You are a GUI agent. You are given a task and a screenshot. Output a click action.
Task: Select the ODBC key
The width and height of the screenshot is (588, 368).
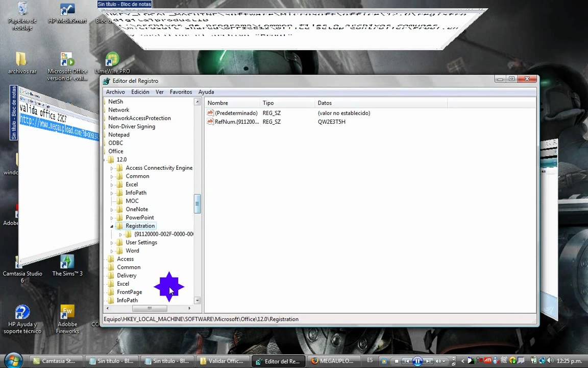[115, 143]
